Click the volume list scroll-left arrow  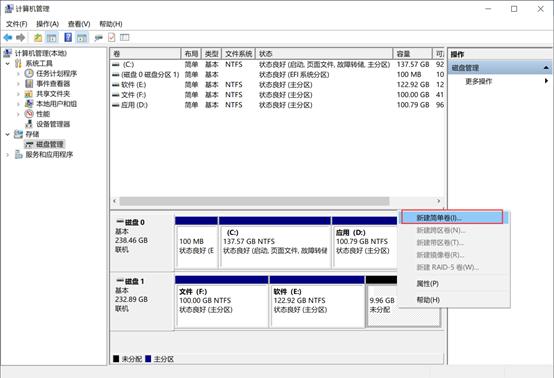coord(114,201)
